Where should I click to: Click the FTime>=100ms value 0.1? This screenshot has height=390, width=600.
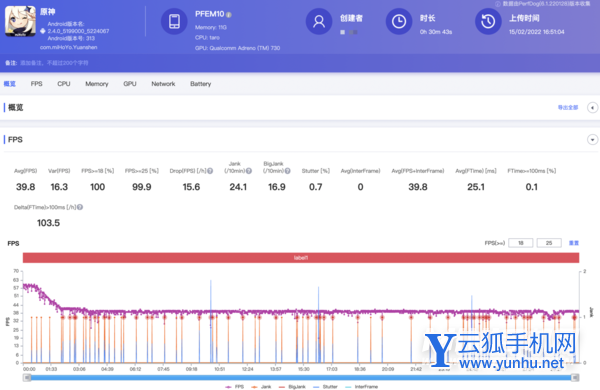coord(532,187)
